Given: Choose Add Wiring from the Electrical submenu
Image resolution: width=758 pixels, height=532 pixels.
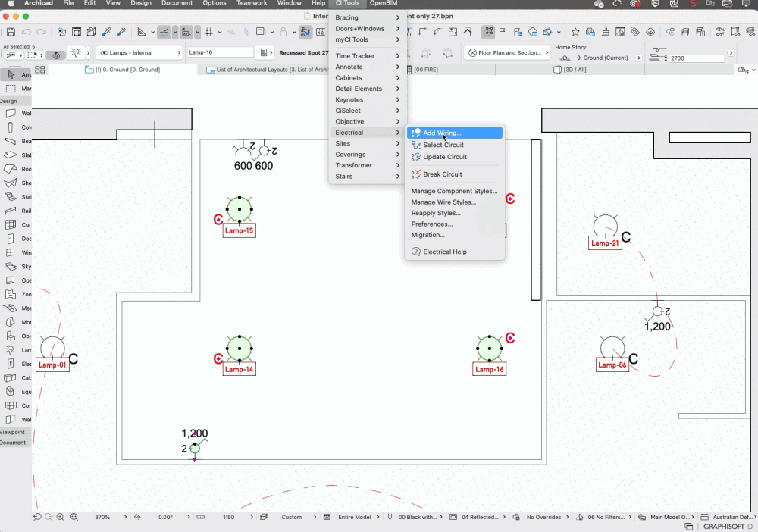Looking at the screenshot, I should click(442, 133).
